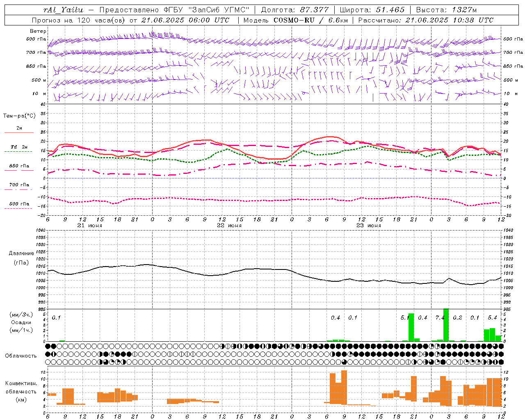Screen dimensions: 525x420
Task: Click the Осадки panel label
Action: point(21,322)
